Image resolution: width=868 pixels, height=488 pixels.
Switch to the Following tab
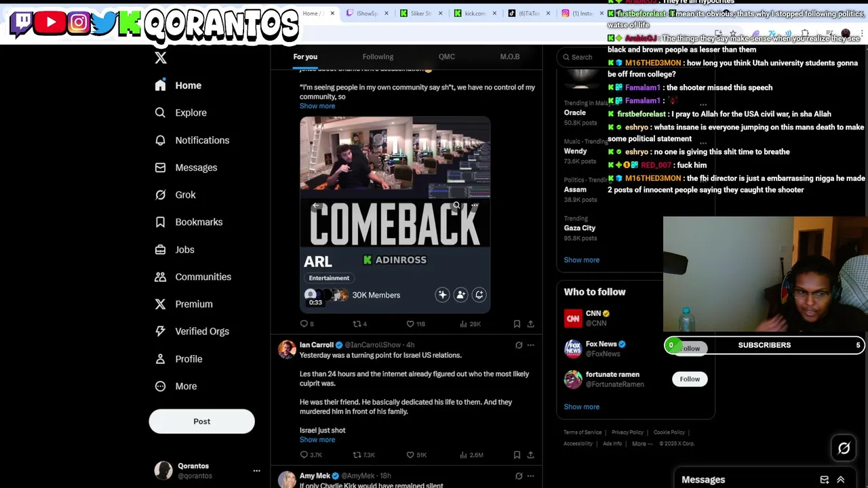[378, 57]
